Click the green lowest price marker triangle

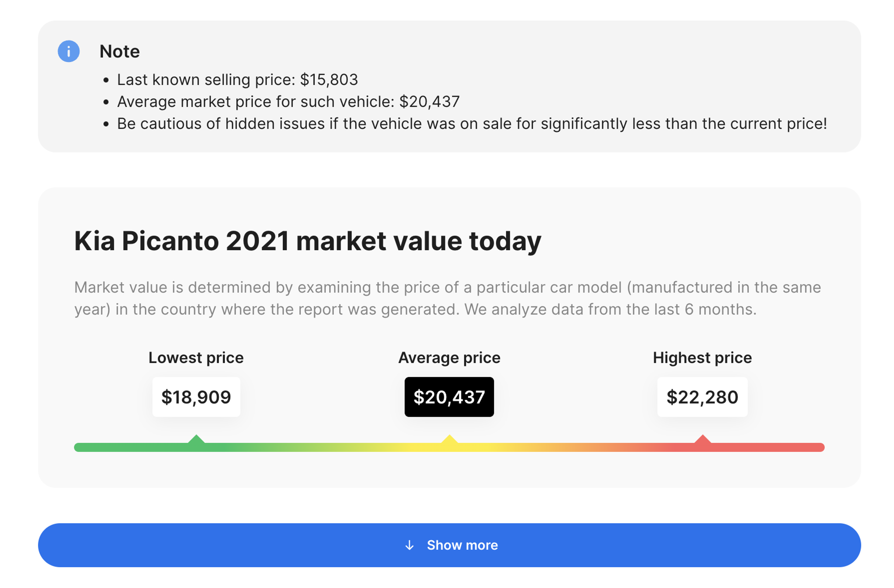click(196, 439)
